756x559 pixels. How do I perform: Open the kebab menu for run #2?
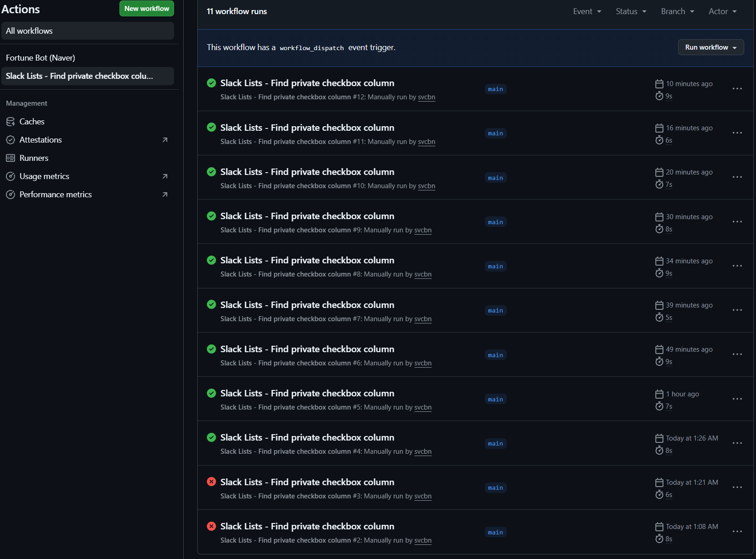click(737, 532)
